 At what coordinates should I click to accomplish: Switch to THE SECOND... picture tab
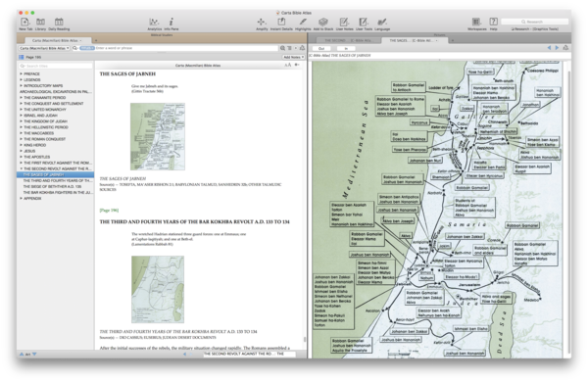(348, 40)
